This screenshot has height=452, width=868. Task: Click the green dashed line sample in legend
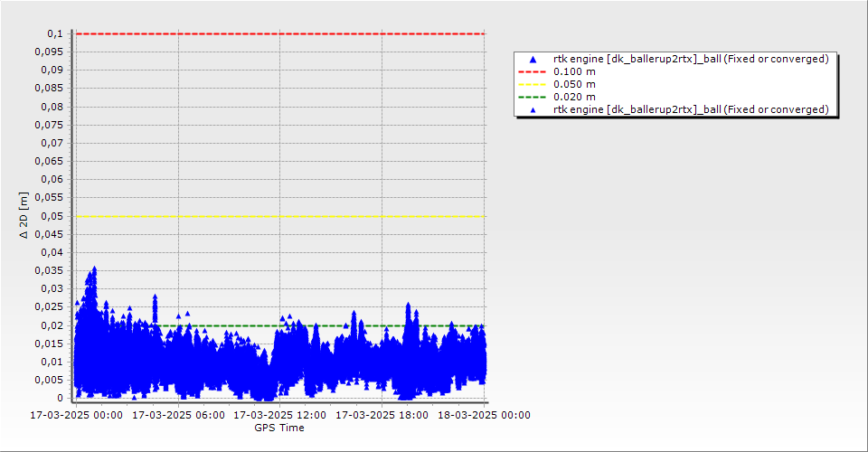pos(533,97)
